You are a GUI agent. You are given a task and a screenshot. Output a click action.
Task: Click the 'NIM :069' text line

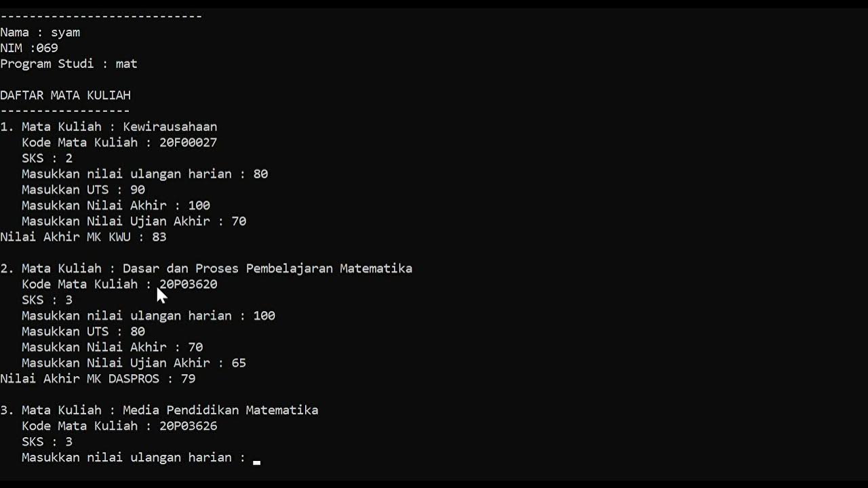29,48
